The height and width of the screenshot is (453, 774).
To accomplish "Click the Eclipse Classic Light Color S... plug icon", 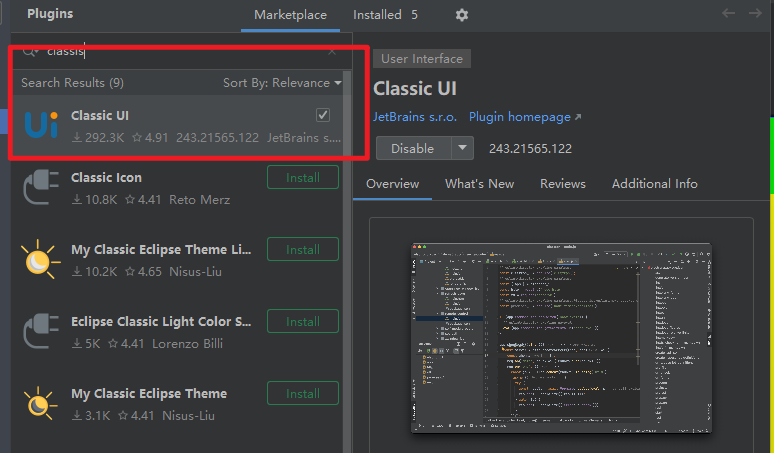I will pos(41,331).
